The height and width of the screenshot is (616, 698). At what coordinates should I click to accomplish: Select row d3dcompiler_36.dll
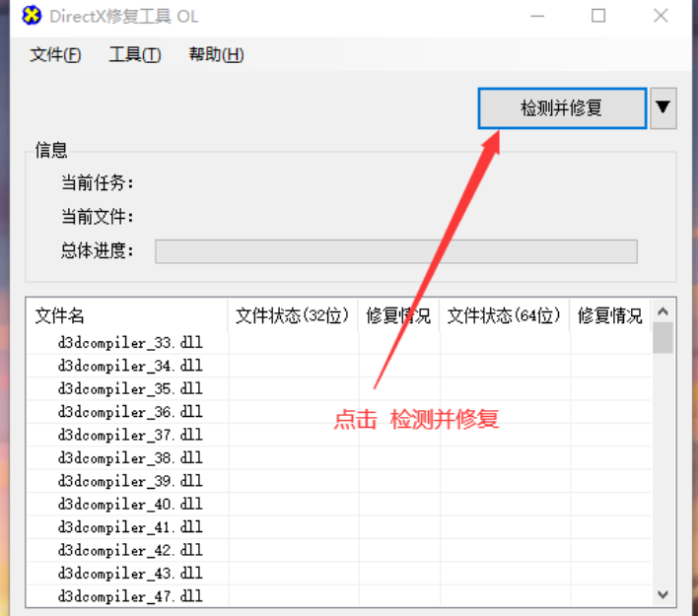(x=339, y=412)
